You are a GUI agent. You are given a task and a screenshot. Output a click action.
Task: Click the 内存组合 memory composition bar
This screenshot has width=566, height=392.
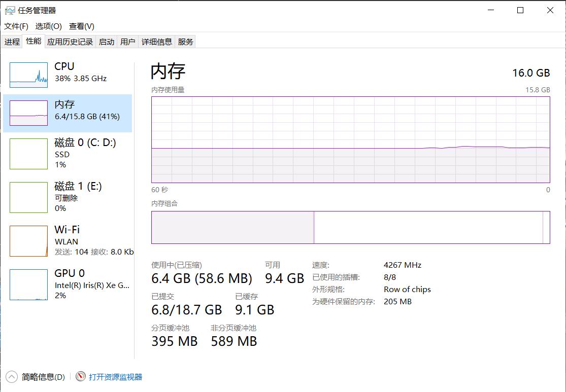point(350,227)
